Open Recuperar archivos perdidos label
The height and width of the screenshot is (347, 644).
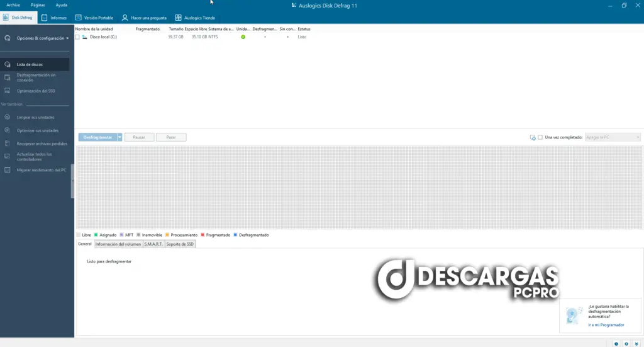(42, 144)
